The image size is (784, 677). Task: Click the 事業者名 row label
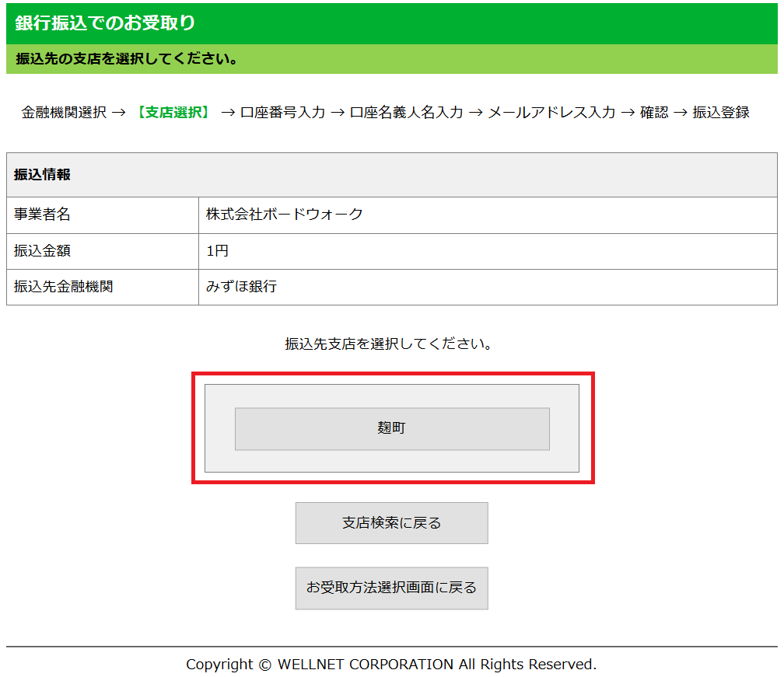[x=42, y=215]
